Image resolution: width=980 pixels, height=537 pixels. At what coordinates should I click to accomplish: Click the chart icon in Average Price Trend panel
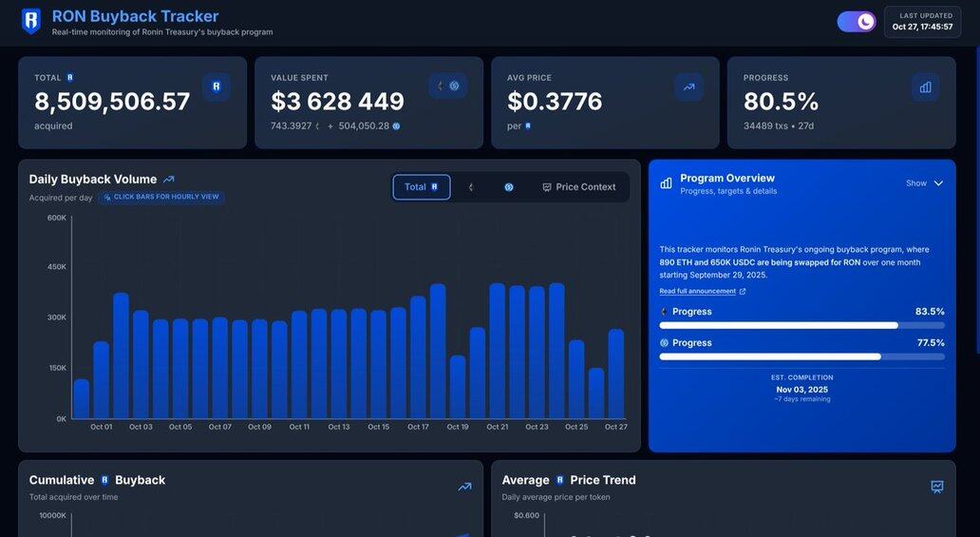click(x=937, y=487)
